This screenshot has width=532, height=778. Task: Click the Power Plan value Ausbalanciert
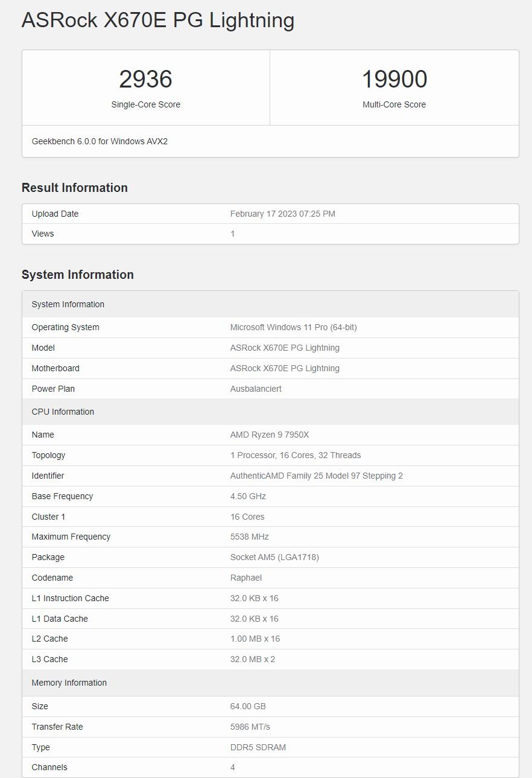(256, 389)
